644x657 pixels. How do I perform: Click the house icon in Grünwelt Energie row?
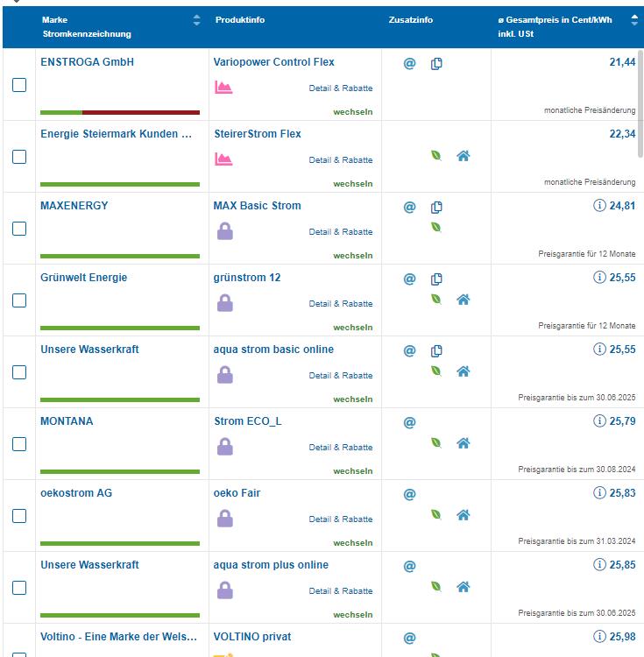coord(463,300)
